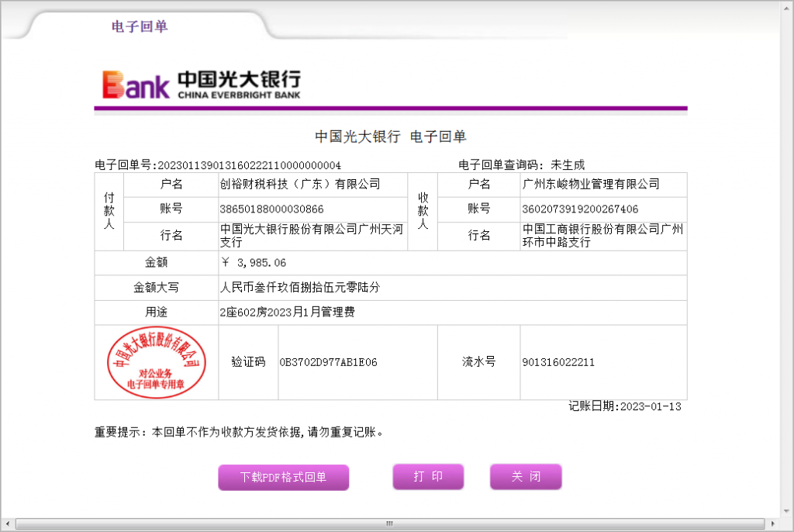Click payee account number 3602073919200267406

[581, 209]
